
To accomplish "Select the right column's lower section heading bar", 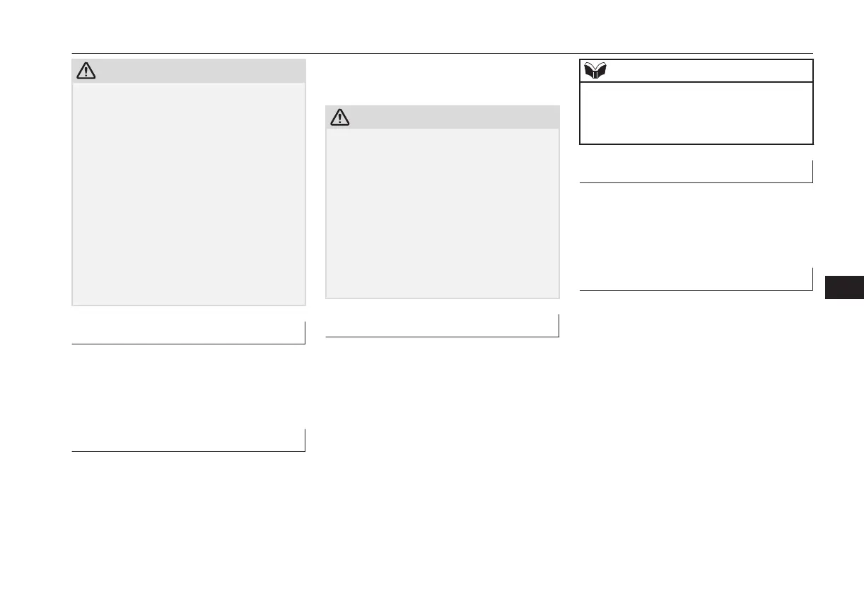I will pos(696,279).
